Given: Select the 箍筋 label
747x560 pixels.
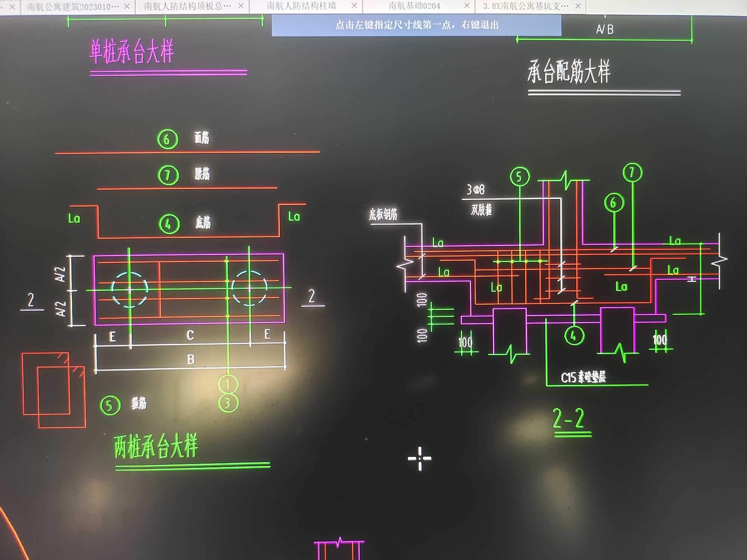Looking at the screenshot, I should pos(139,403).
